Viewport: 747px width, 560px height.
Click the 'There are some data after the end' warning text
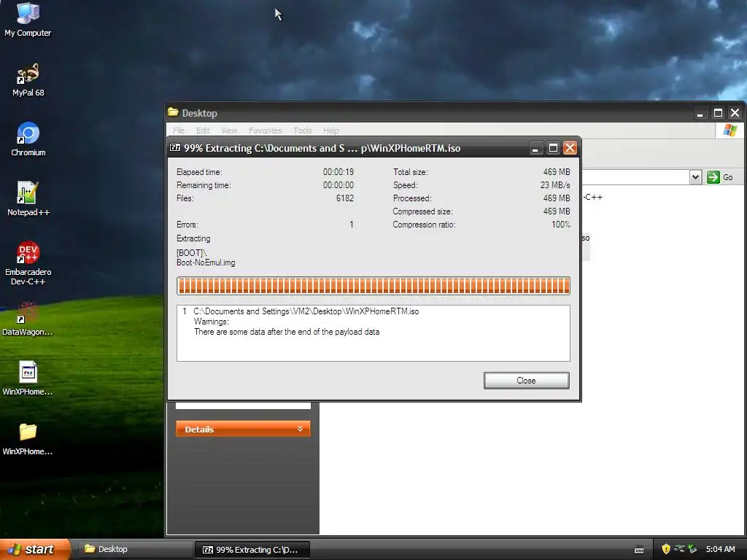coord(286,332)
